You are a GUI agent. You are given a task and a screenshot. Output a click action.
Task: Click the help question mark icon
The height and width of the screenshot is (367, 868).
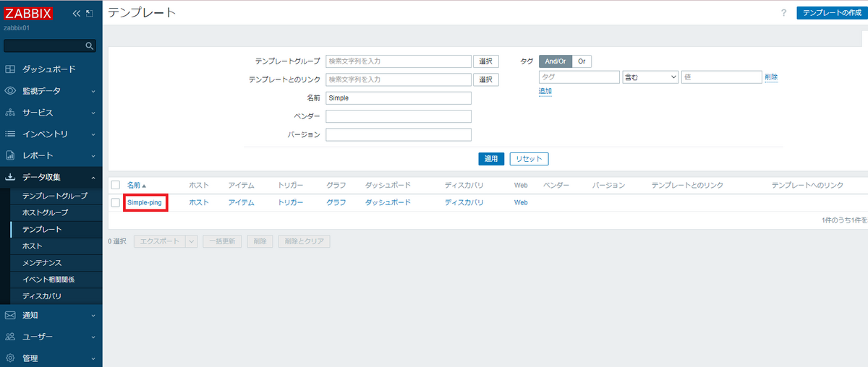(783, 13)
